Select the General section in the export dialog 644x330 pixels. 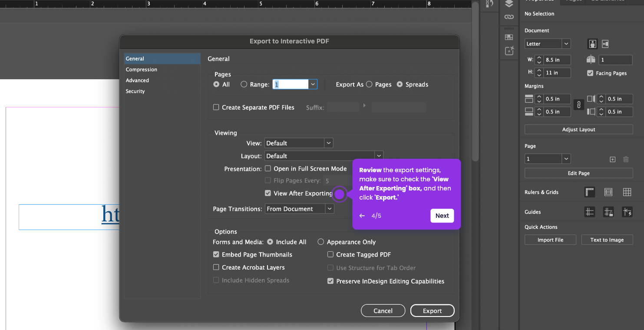[x=162, y=59]
